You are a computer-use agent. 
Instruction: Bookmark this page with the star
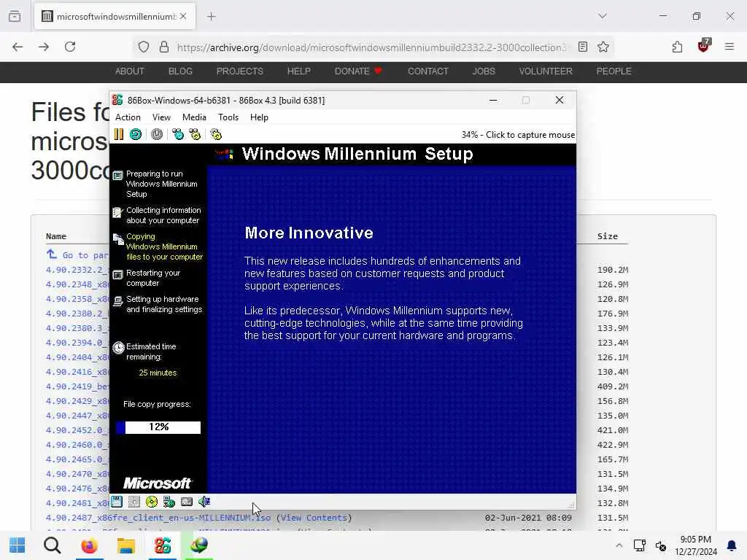pos(603,47)
